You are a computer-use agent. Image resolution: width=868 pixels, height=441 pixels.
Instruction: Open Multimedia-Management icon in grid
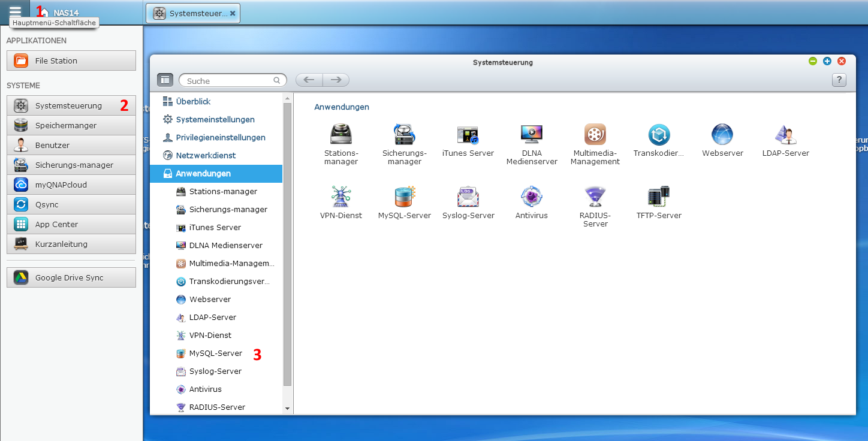pyautogui.click(x=595, y=134)
